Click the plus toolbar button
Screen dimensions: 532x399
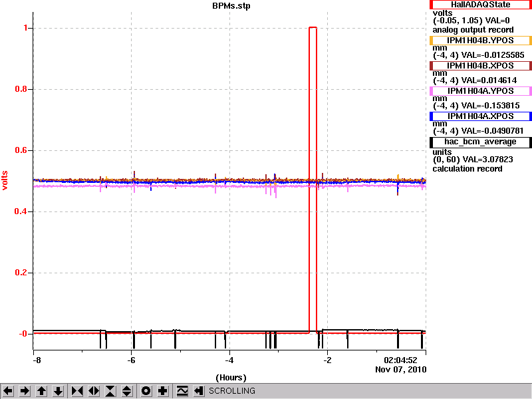click(163, 391)
